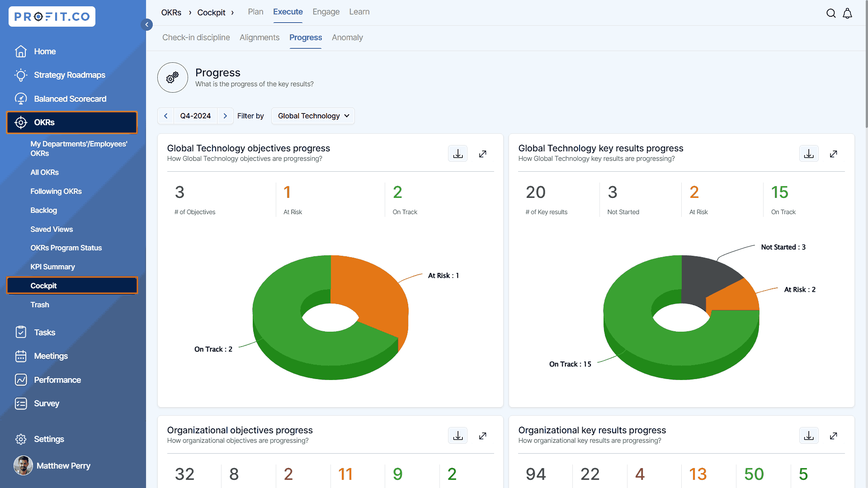Image resolution: width=868 pixels, height=488 pixels.
Task: Open the Global Technology filter dropdown
Action: 313,116
